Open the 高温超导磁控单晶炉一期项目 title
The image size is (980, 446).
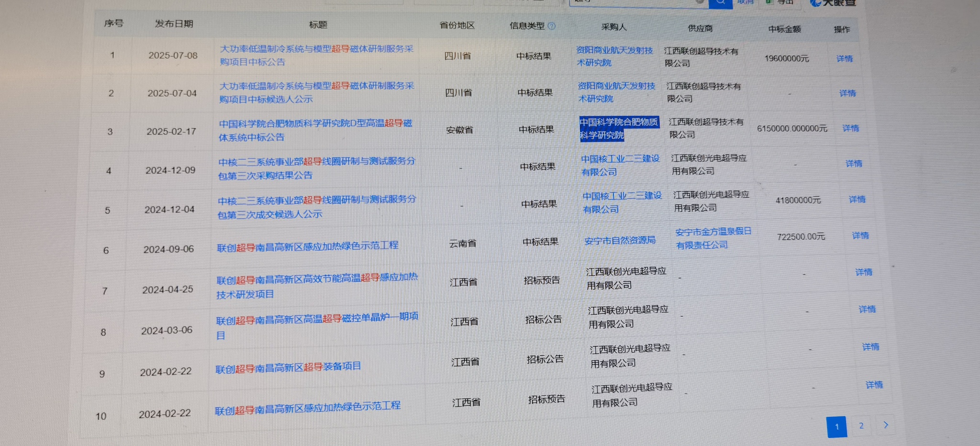[317, 325]
